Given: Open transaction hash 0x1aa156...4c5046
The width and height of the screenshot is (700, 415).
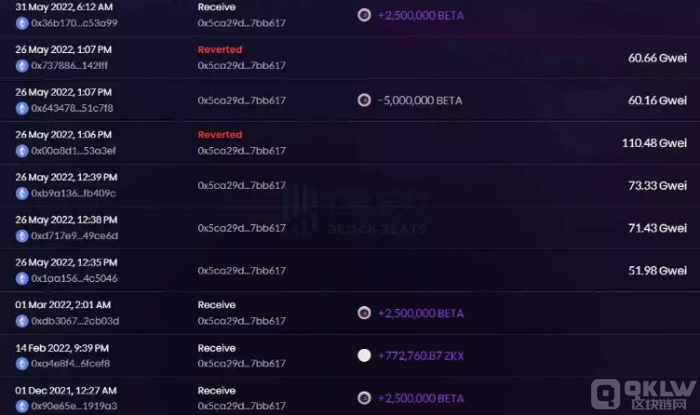Looking at the screenshot, I should coord(74,278).
